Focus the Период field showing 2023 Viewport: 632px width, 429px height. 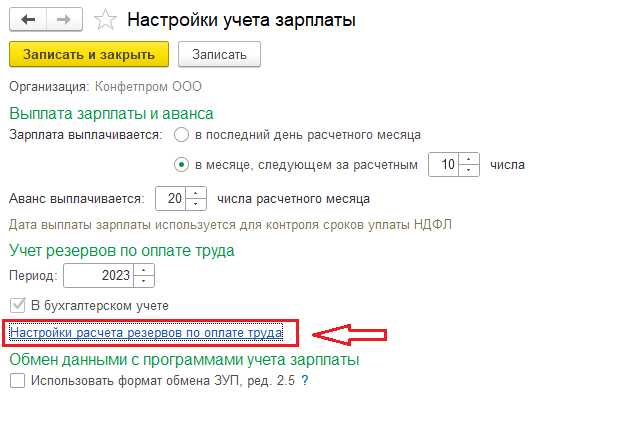coord(98,275)
